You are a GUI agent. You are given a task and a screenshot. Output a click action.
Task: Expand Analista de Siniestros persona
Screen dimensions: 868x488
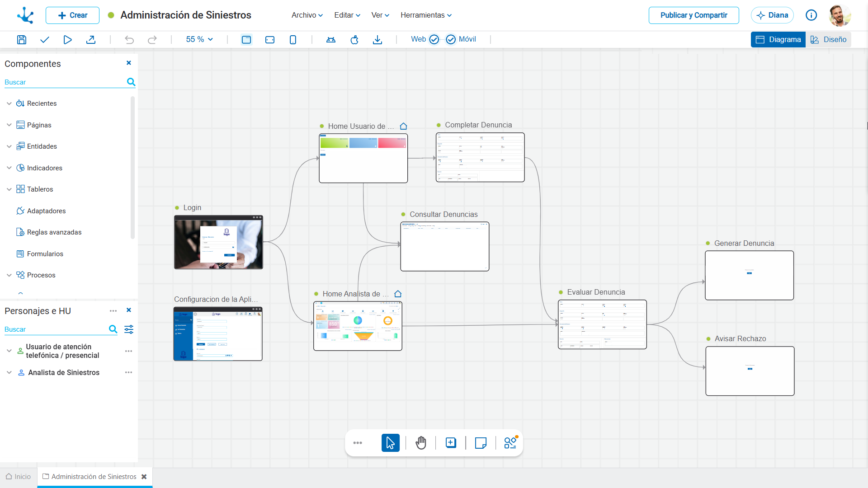pyautogui.click(x=9, y=373)
